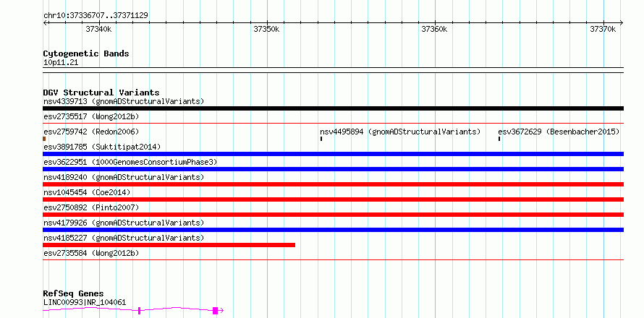Click the RefSeq Genes track title
Screen dimensions: 644x318
pos(73,294)
